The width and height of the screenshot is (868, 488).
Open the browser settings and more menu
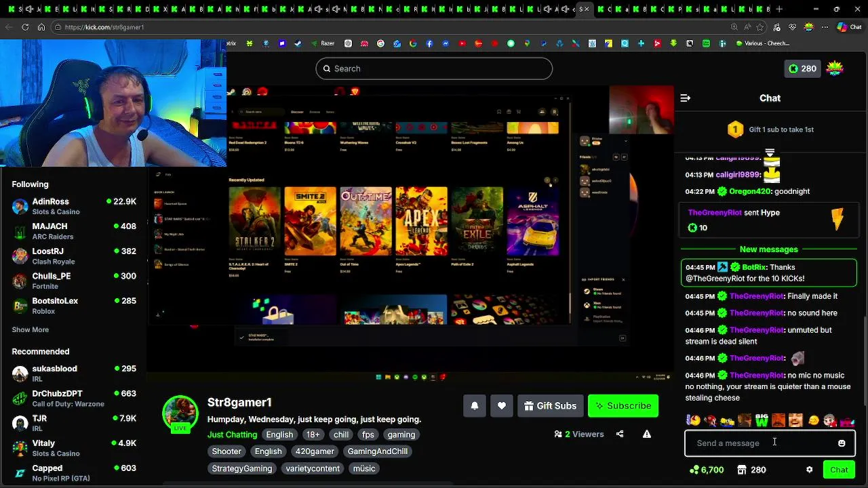pos(825,27)
